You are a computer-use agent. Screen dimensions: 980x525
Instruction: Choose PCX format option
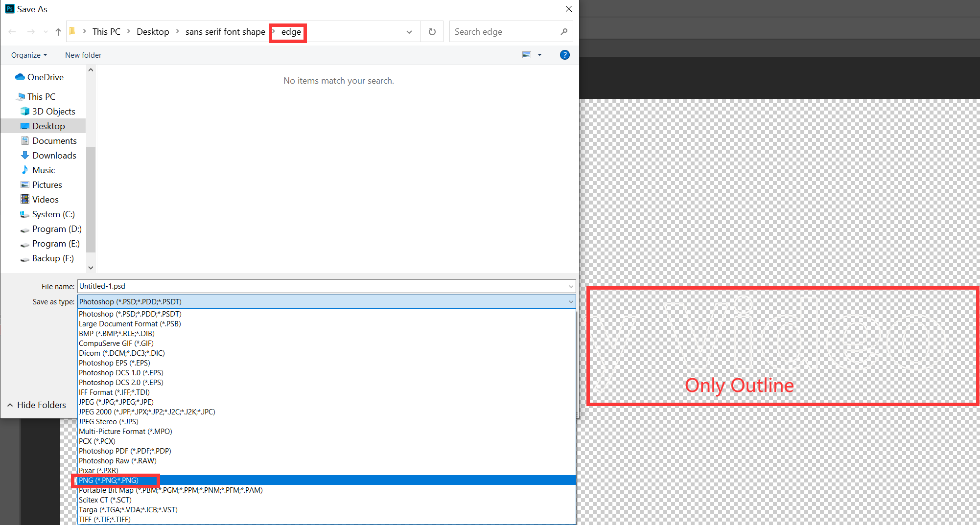327,441
